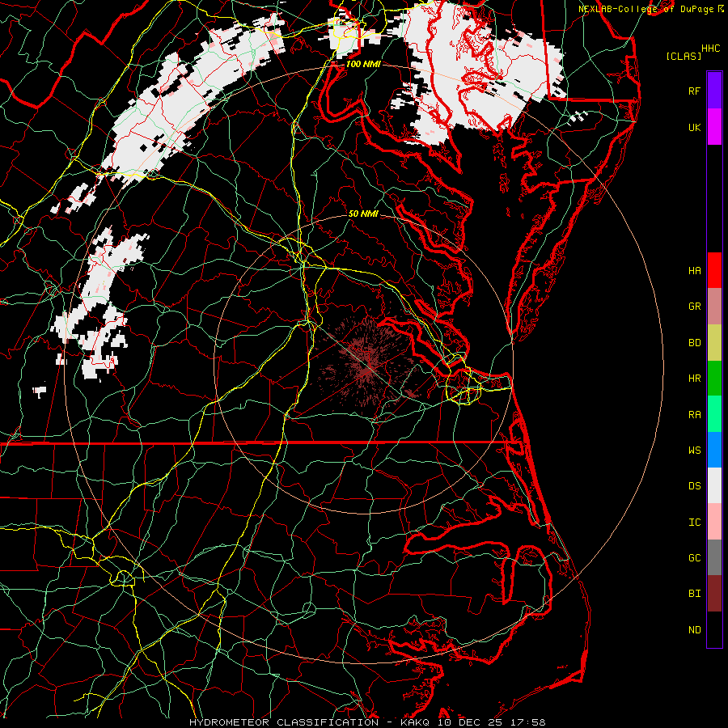Image resolution: width=728 pixels, height=728 pixels.
Task: Click the UK legend label
Action: pyautogui.click(x=694, y=127)
